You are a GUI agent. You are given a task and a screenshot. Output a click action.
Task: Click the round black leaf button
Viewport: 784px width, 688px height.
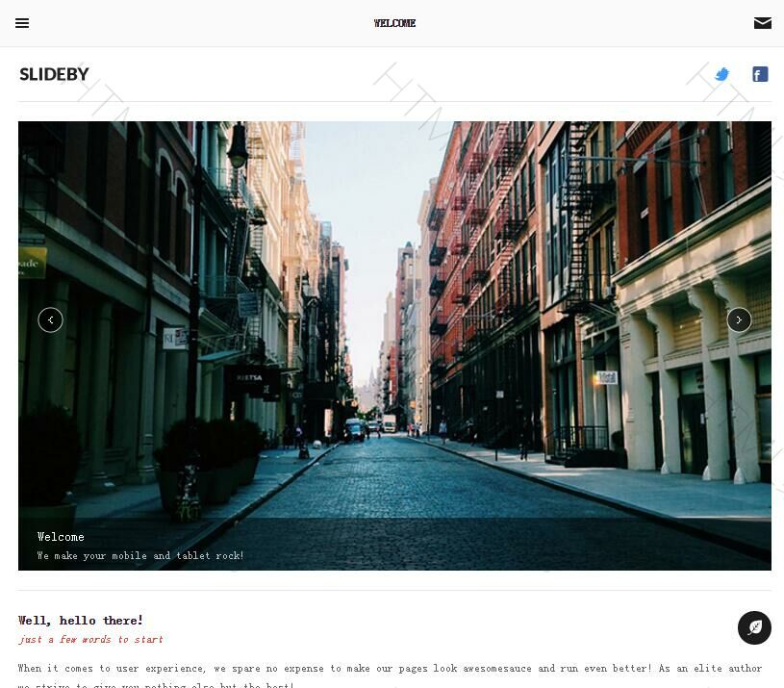point(754,627)
